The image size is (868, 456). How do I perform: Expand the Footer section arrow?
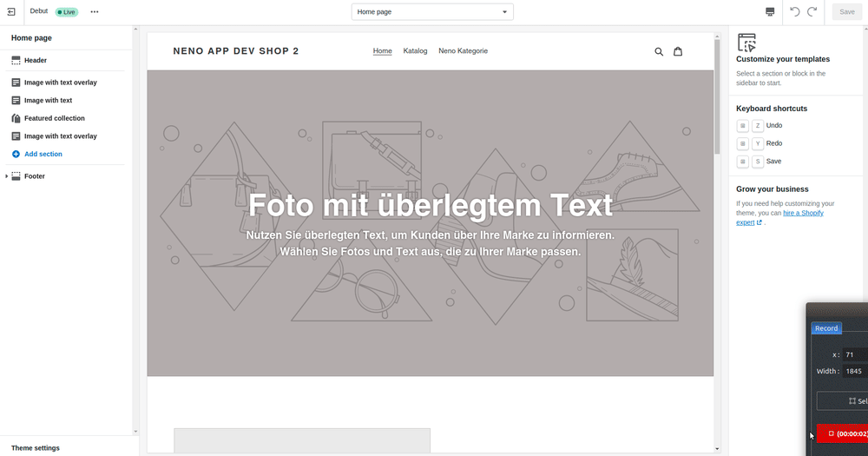click(x=7, y=176)
